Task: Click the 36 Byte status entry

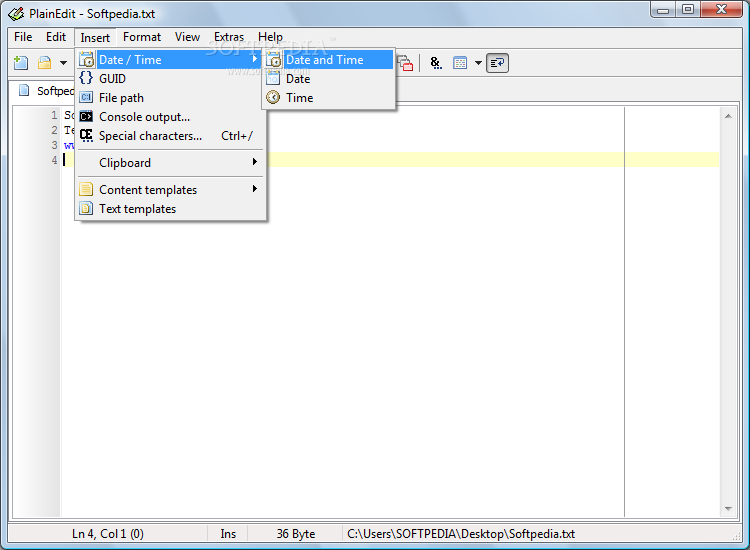Action: (296, 534)
